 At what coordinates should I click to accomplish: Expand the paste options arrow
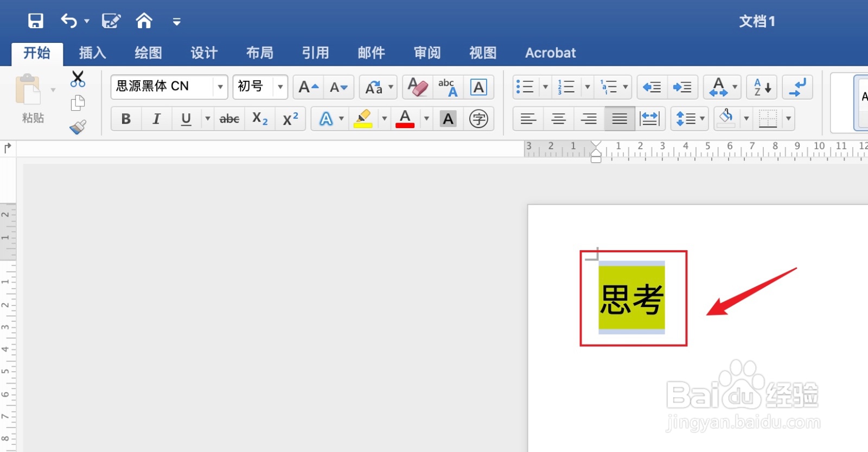[x=53, y=90]
